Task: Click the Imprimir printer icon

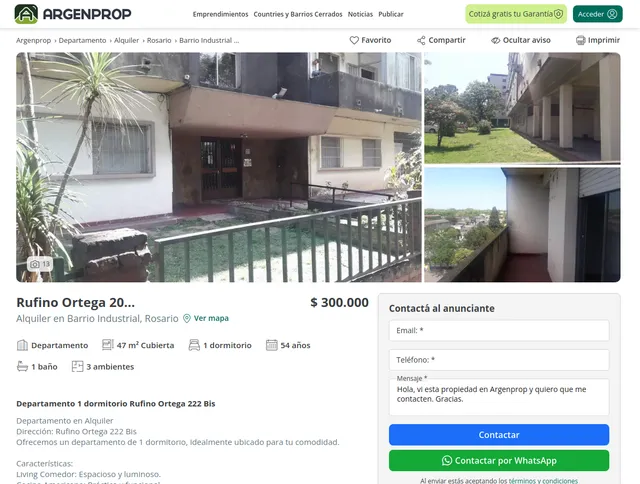Action: [580, 40]
